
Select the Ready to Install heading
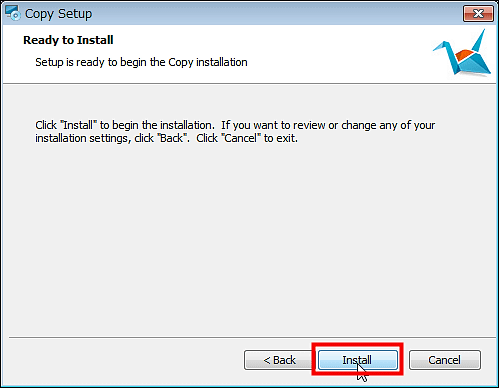(x=68, y=40)
